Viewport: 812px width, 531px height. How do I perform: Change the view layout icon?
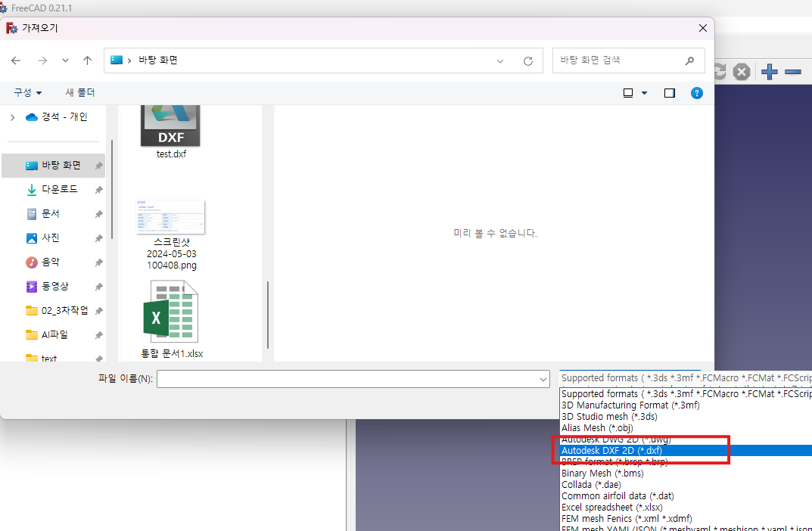click(x=628, y=93)
